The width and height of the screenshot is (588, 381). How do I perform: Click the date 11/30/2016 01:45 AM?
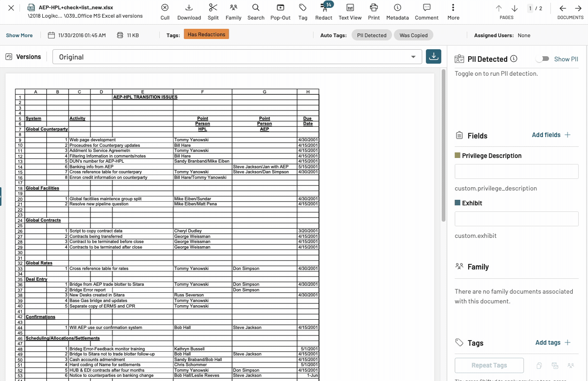click(82, 35)
